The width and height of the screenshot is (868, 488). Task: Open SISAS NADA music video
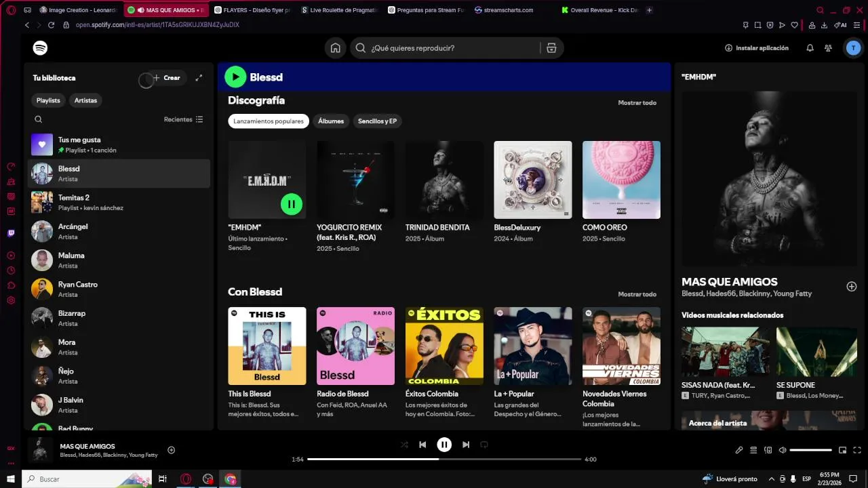(726, 352)
